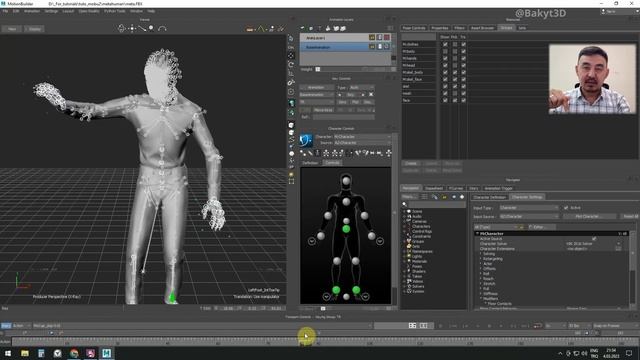Open the Character dropdown in Character Controls
Image resolution: width=640 pixels, height=360 pixels.
click(362, 137)
